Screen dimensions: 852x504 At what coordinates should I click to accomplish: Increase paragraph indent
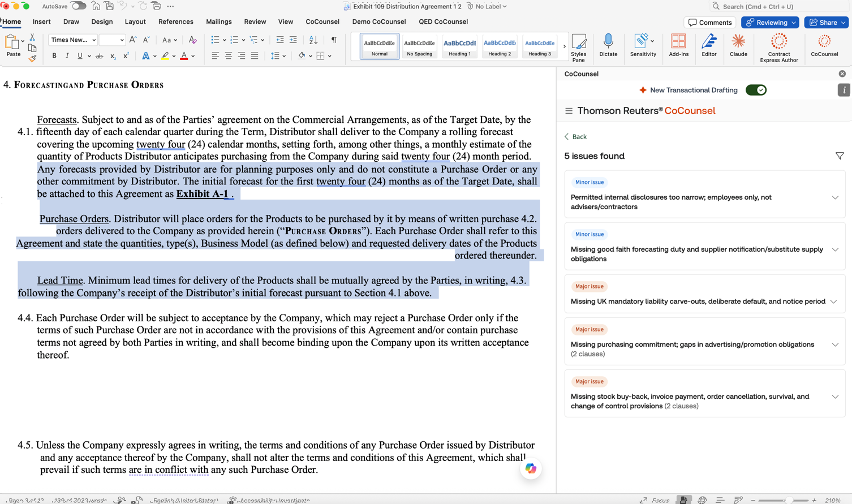click(293, 40)
